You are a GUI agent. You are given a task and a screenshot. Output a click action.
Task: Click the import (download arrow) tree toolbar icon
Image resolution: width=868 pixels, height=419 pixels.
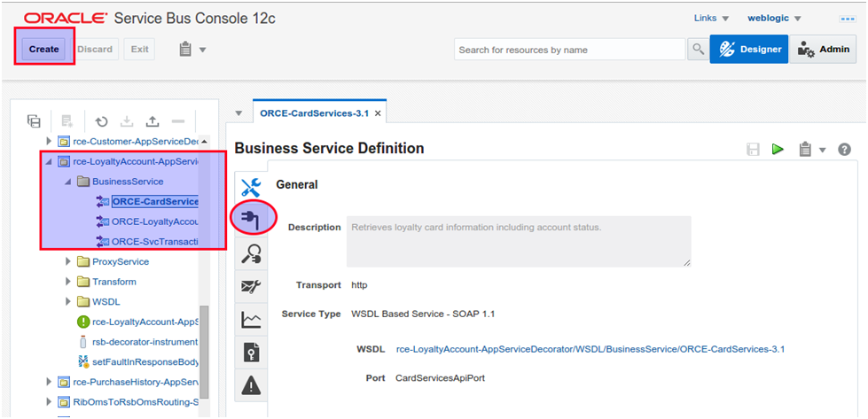click(x=126, y=121)
